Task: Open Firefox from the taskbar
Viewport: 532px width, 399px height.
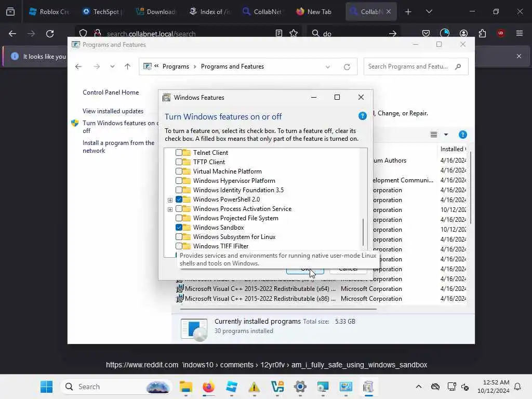Action: [x=209, y=387]
